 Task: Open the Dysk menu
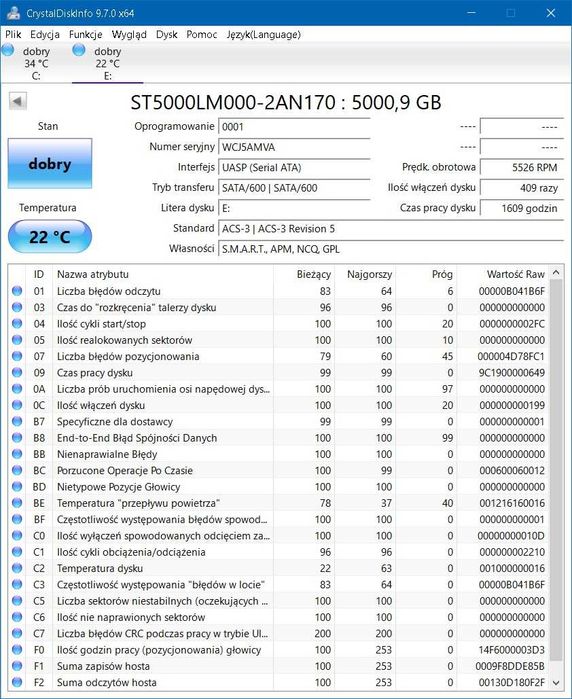(x=166, y=34)
